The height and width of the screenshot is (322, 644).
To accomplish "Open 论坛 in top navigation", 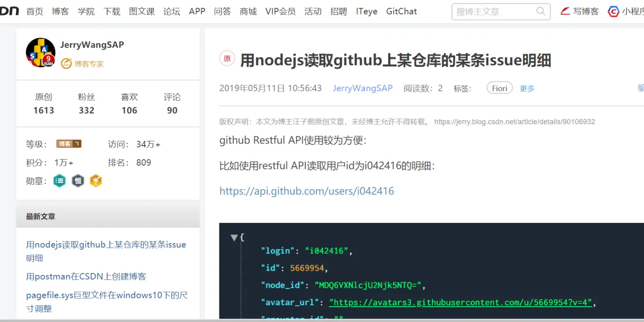I will (x=172, y=12).
